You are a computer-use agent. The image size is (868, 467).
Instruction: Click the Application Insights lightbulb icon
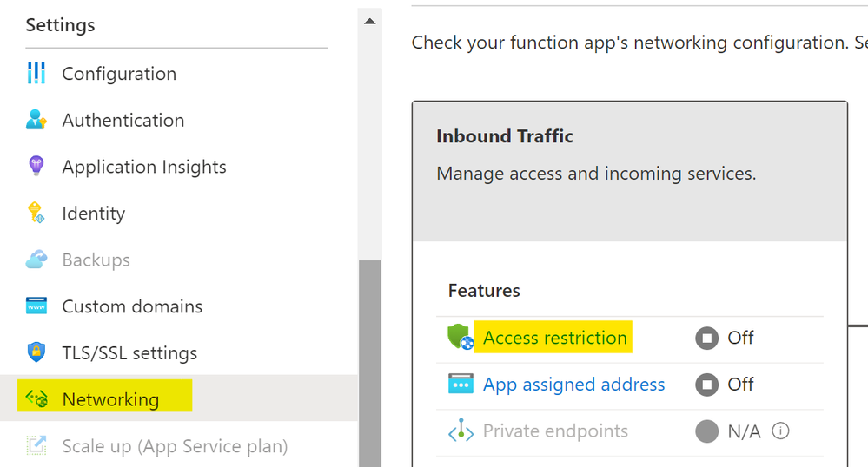click(36, 166)
